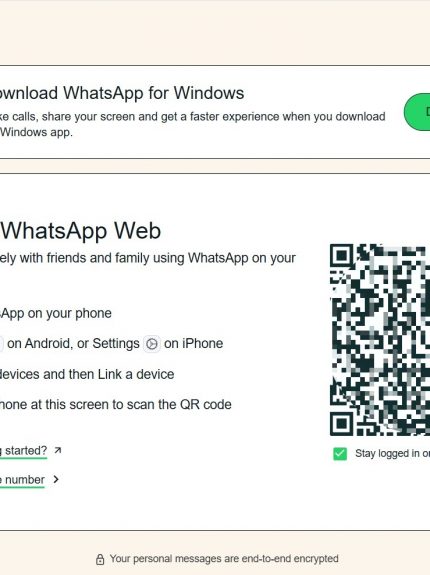
Task: Click the green Download button
Action: point(417,111)
